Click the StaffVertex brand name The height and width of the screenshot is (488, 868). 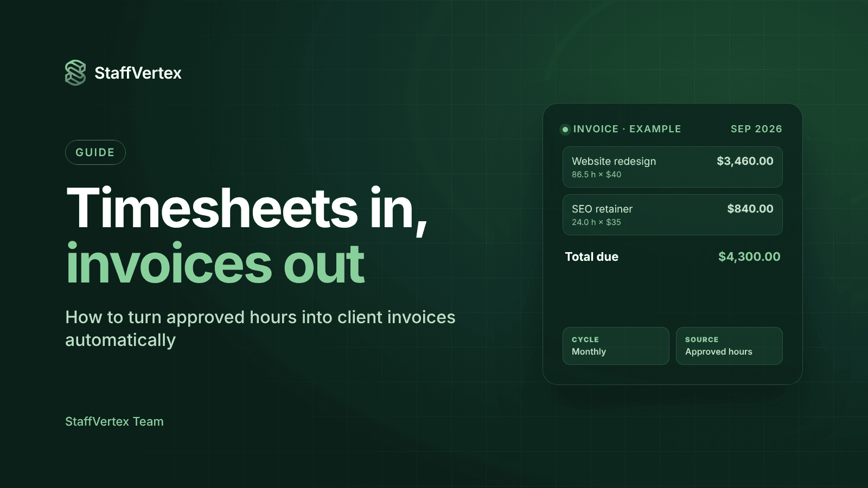[x=138, y=73]
